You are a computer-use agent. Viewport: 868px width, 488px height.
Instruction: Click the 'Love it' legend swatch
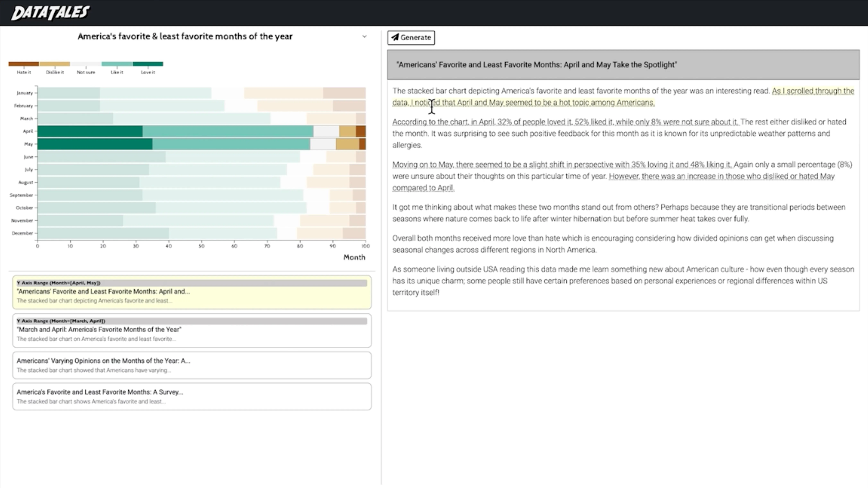pyautogui.click(x=148, y=64)
